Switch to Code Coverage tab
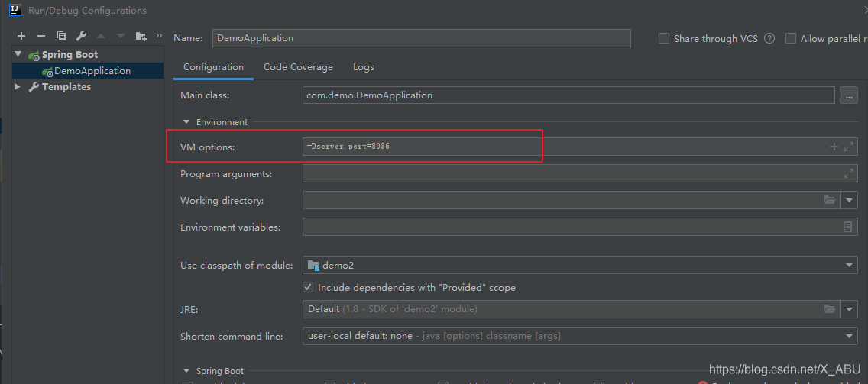The width and height of the screenshot is (868, 384). click(x=298, y=67)
